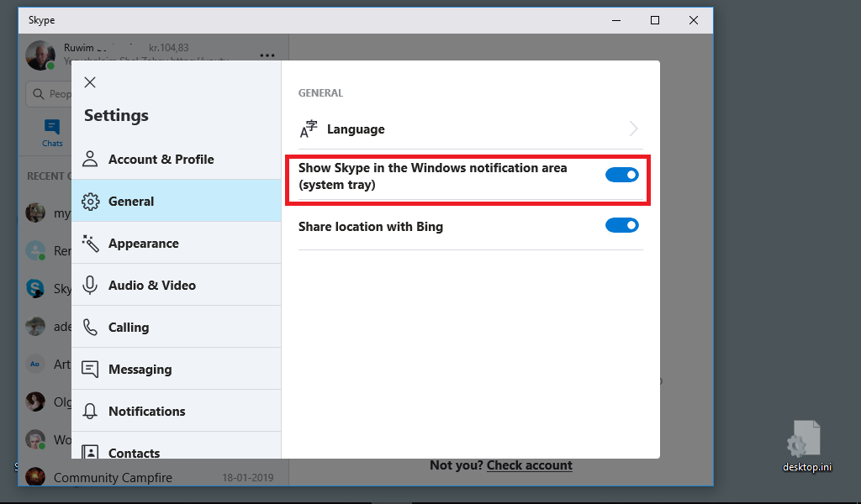Image resolution: width=861 pixels, height=504 pixels.
Task: Click the Skype bot contact avatar
Action: 35,288
